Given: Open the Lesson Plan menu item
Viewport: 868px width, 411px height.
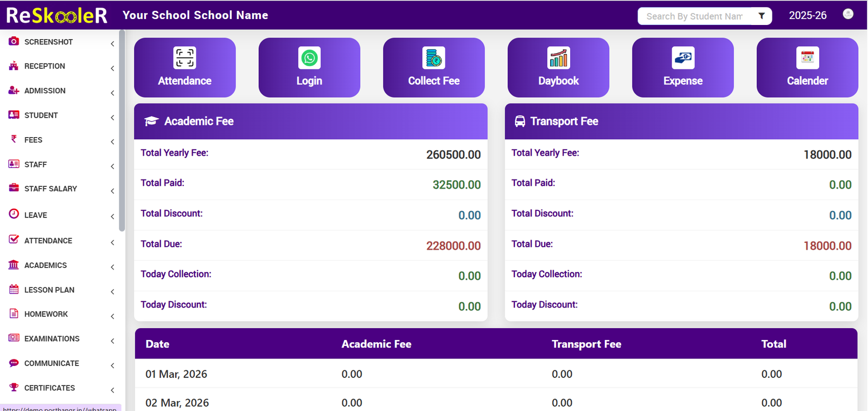Looking at the screenshot, I should pos(49,290).
